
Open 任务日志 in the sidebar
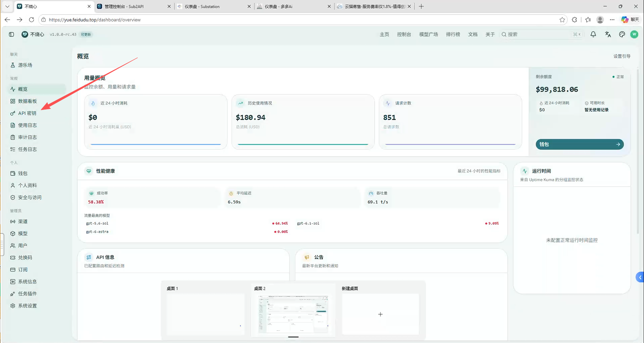(x=37, y=149)
